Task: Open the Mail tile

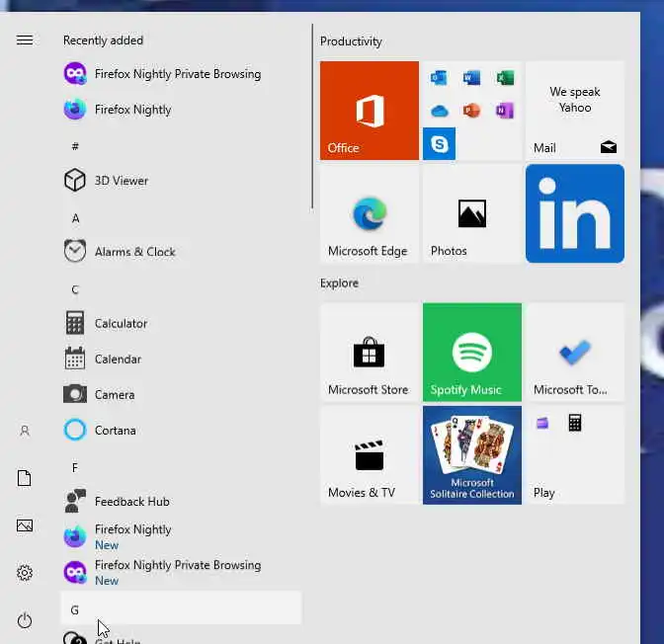Action: pyautogui.click(x=575, y=111)
